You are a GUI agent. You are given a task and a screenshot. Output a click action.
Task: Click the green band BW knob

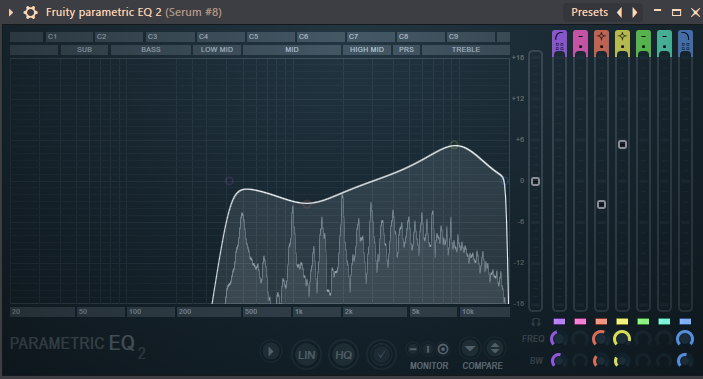click(x=643, y=360)
